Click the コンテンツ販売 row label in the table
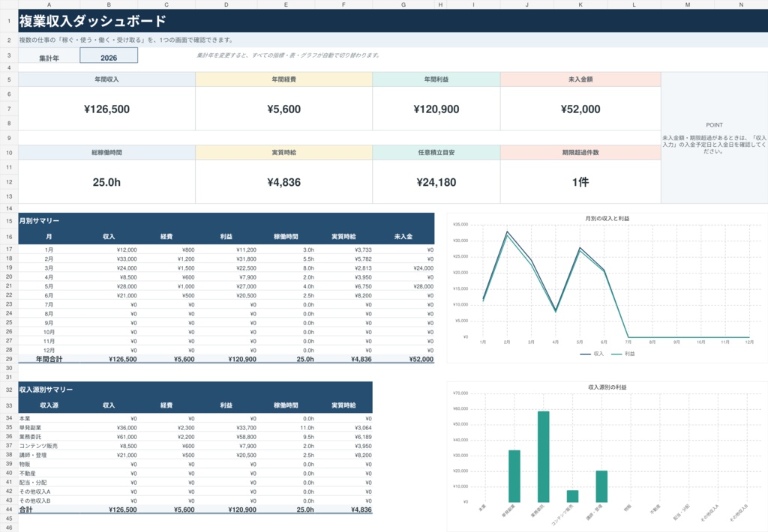This screenshot has width=768, height=532. (x=39, y=446)
